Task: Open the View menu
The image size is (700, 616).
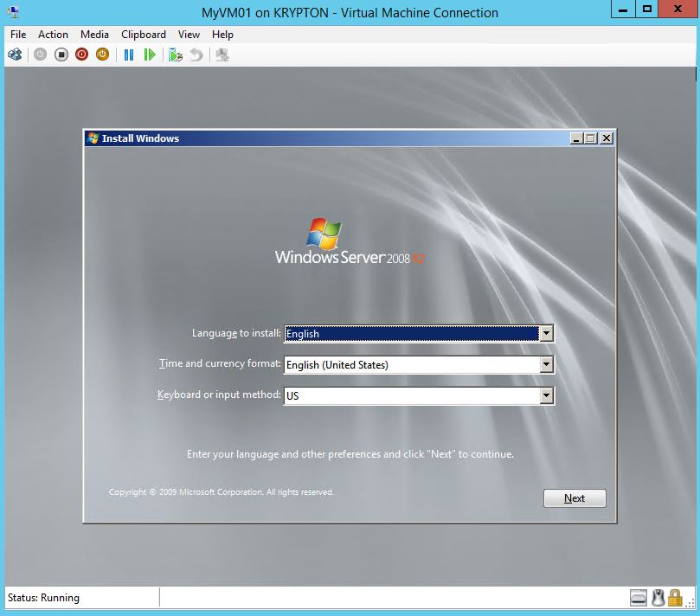Action: tap(189, 35)
